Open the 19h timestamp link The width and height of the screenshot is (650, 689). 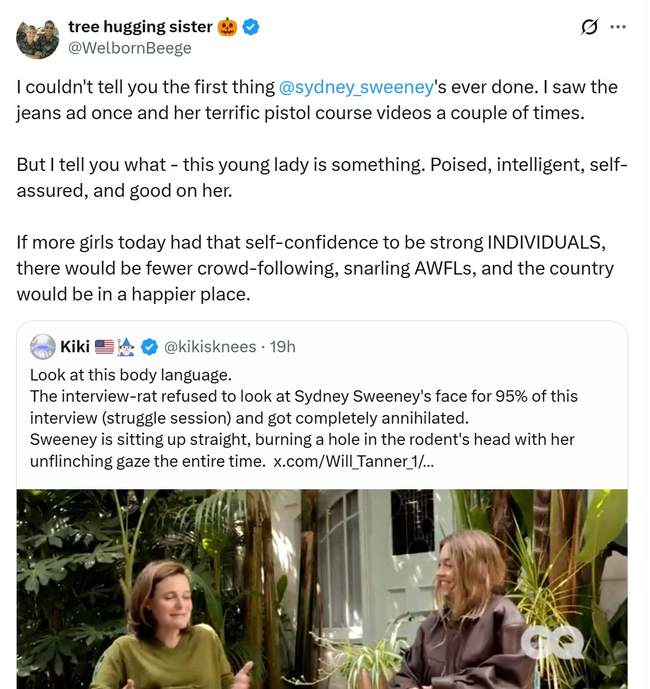[283, 347]
